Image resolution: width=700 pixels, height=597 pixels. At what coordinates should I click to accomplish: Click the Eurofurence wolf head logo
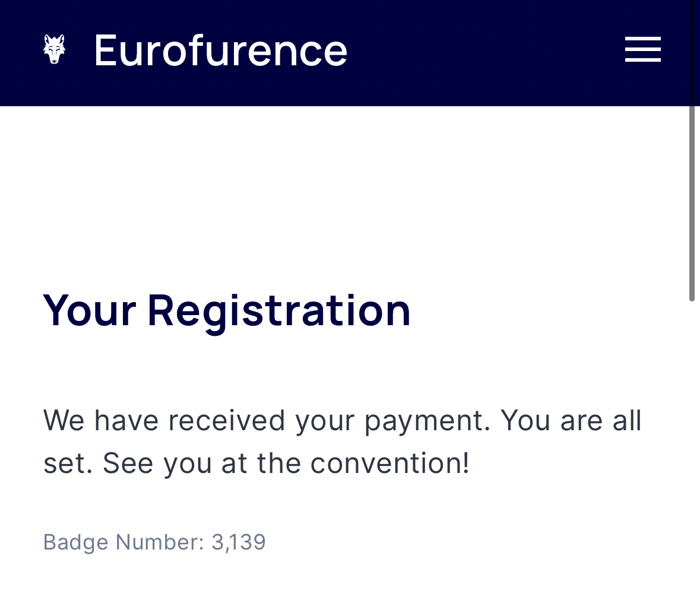pyautogui.click(x=54, y=50)
